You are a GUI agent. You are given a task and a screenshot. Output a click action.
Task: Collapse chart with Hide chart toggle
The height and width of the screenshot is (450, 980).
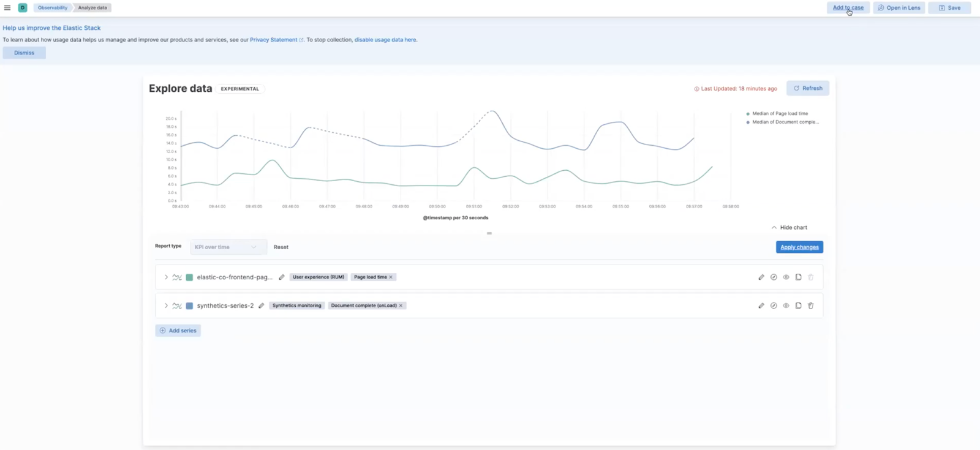789,228
